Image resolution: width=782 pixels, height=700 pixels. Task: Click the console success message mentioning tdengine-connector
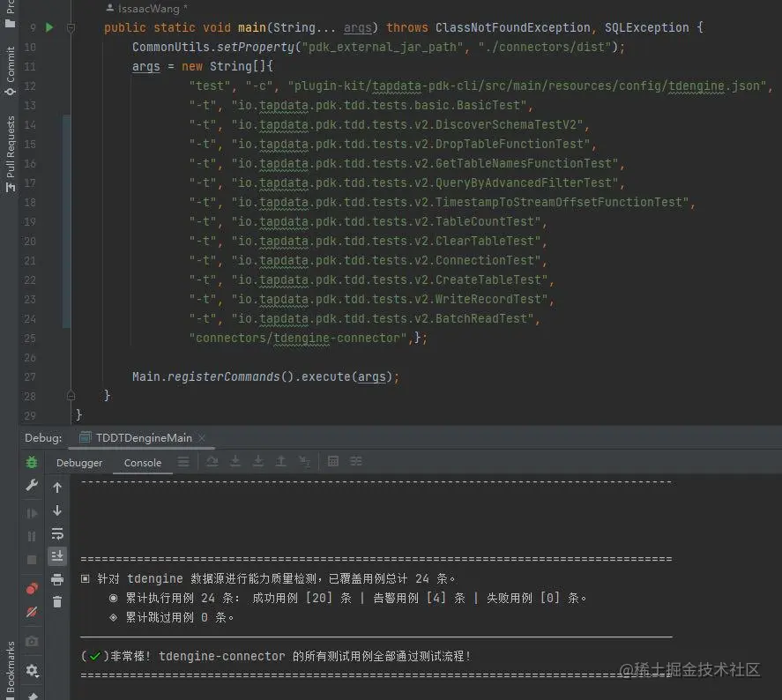tap(276, 656)
